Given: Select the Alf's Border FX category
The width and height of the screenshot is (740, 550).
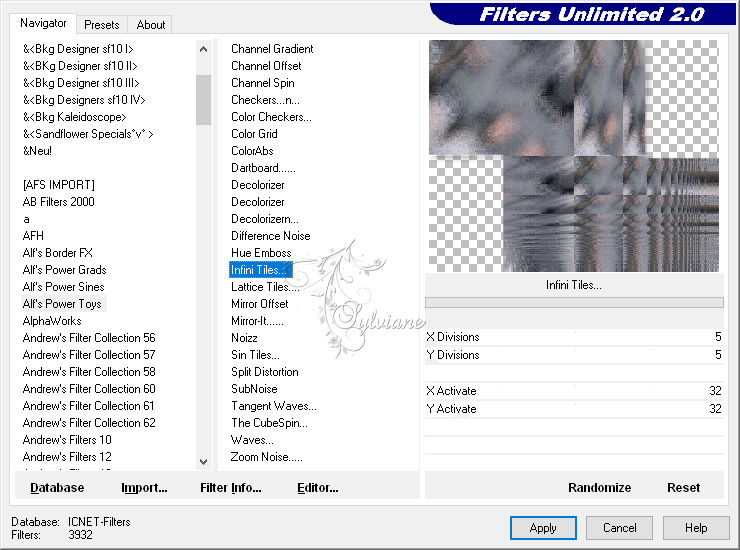Looking at the screenshot, I should (58, 253).
